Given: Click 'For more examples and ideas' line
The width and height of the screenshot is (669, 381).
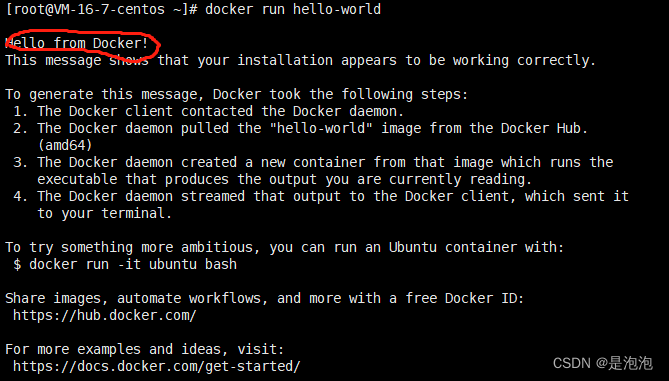Looking at the screenshot, I should [145, 349].
